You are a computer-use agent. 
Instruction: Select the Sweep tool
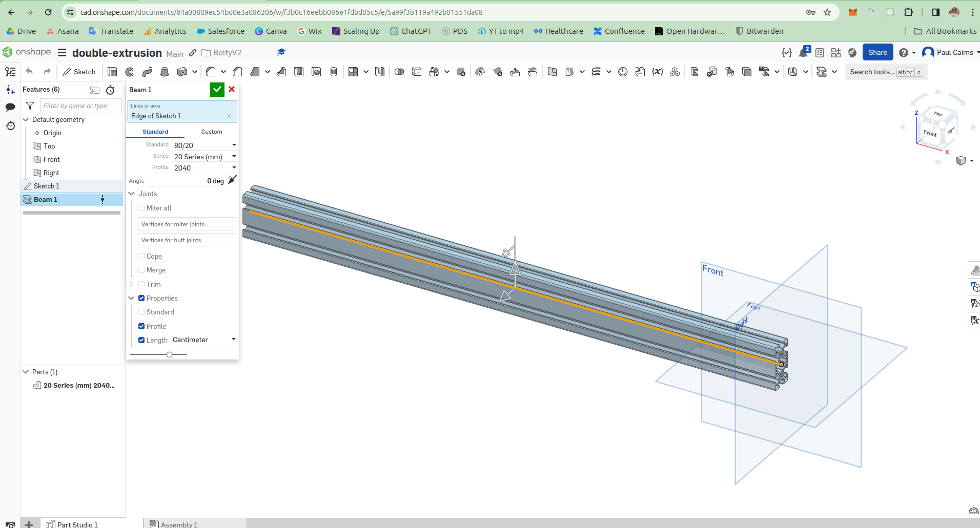coord(147,72)
